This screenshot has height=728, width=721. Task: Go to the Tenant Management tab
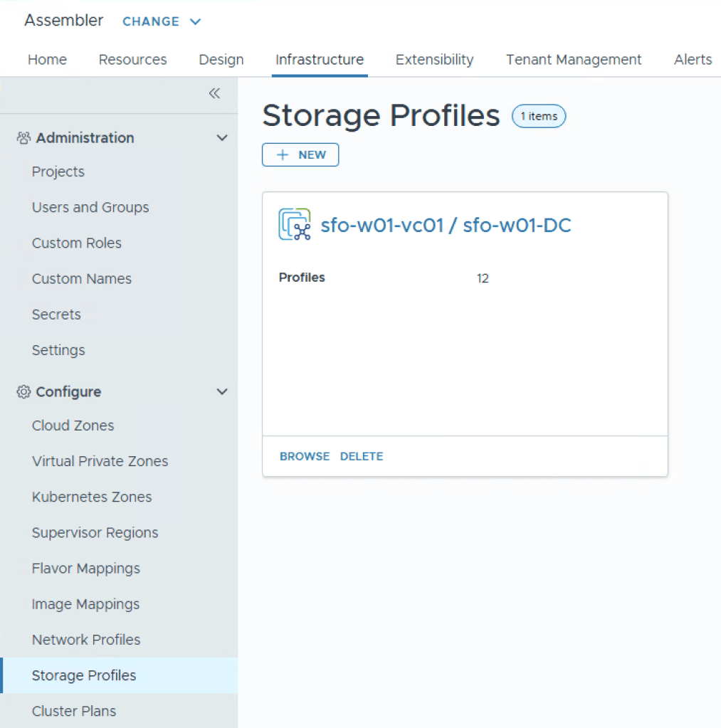click(x=574, y=60)
